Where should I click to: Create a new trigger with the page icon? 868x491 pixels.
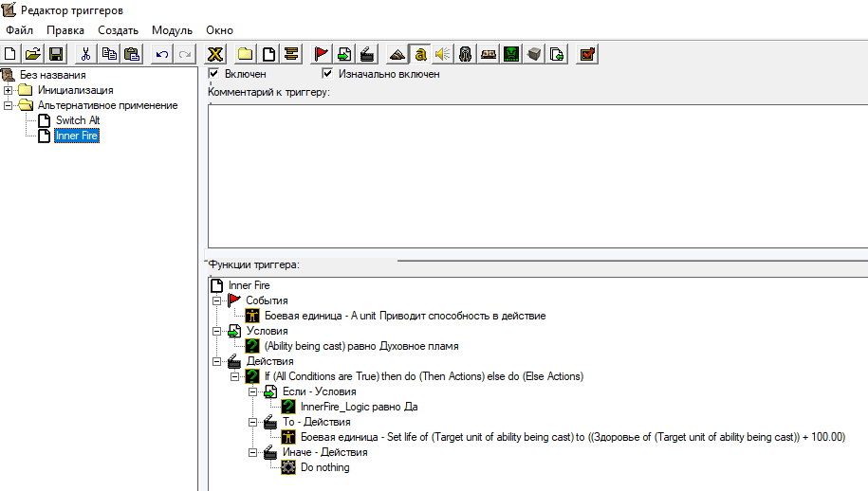pyautogui.click(x=268, y=54)
